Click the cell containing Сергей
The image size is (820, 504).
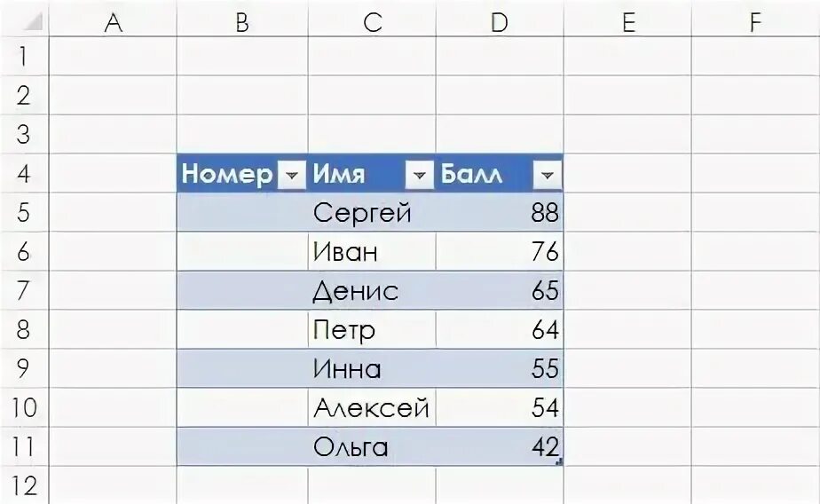pyautogui.click(x=372, y=212)
